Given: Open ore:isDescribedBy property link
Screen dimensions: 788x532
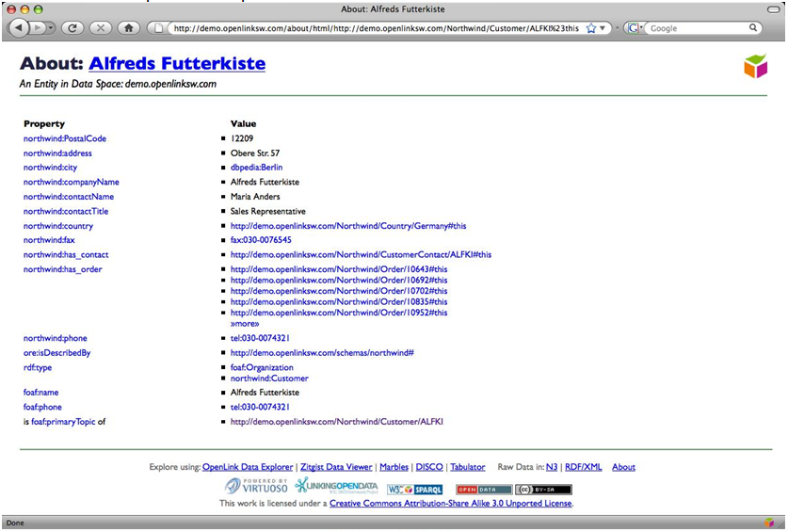Looking at the screenshot, I should [56, 352].
